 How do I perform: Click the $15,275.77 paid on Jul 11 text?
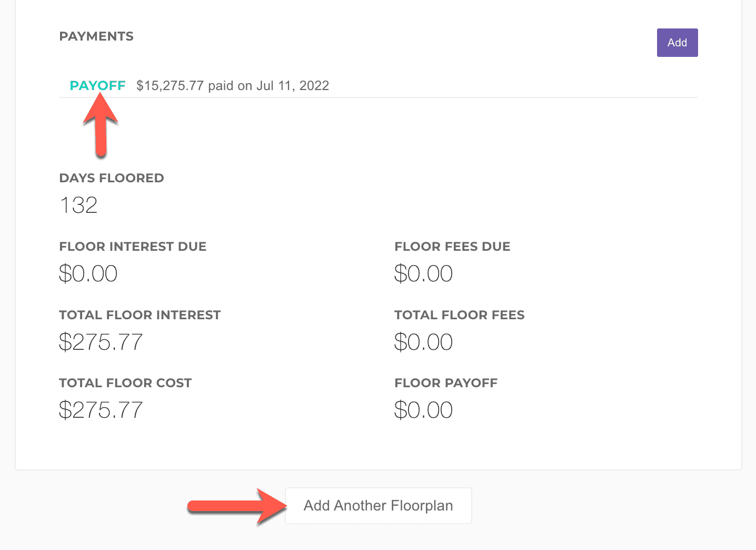pyautogui.click(x=233, y=86)
